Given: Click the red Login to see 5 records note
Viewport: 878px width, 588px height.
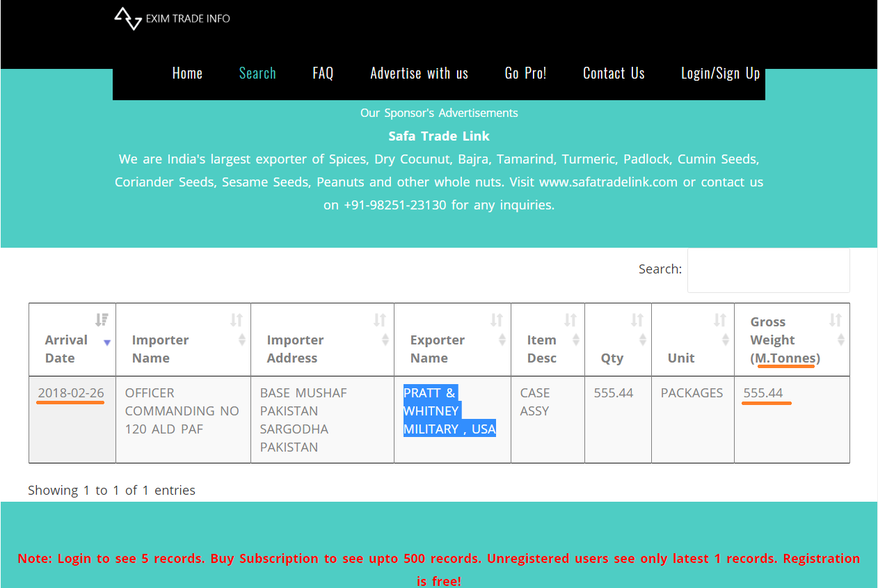Looking at the screenshot, I should tap(439, 569).
